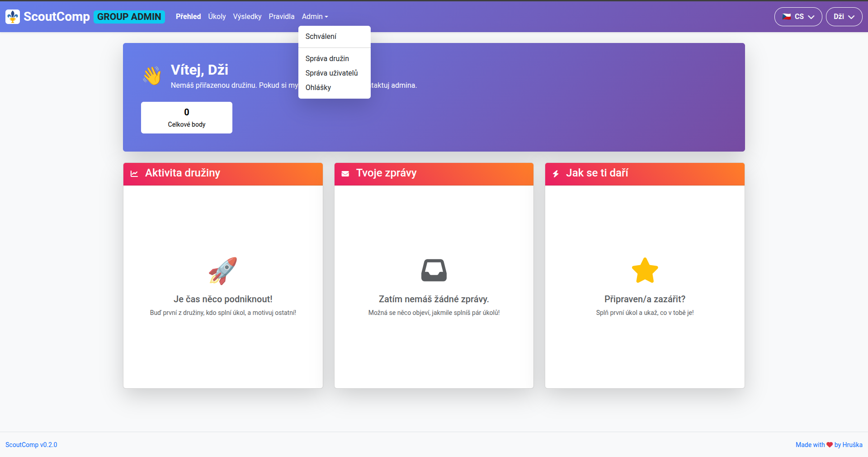
Task: Click the Celkové body score card
Action: 186,118
